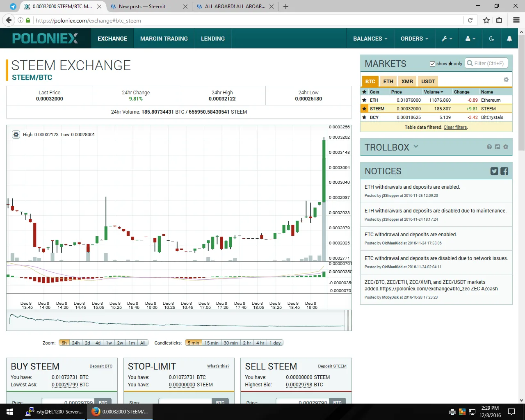Open the Lending tab

tap(213, 39)
